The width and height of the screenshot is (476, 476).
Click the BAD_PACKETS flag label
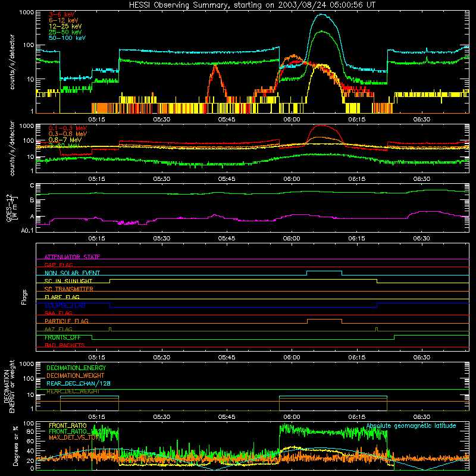point(65,345)
